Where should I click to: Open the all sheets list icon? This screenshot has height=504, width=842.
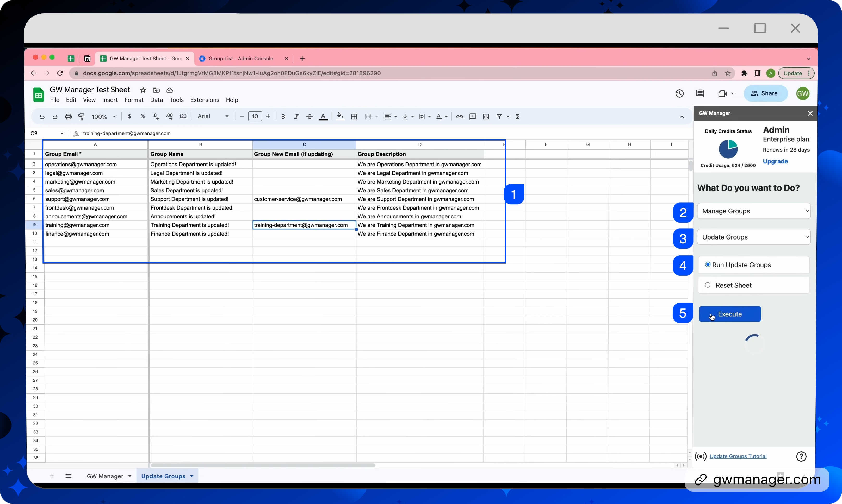68,476
